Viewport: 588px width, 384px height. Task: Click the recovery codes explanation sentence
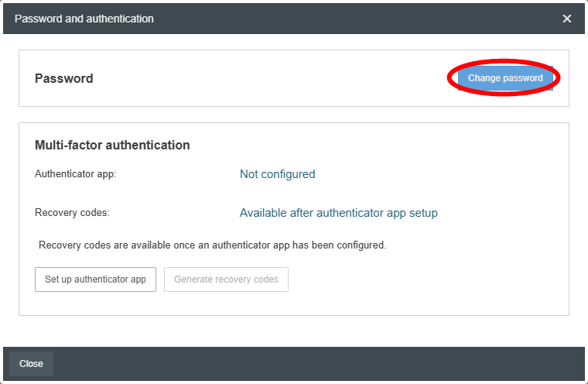click(x=212, y=245)
